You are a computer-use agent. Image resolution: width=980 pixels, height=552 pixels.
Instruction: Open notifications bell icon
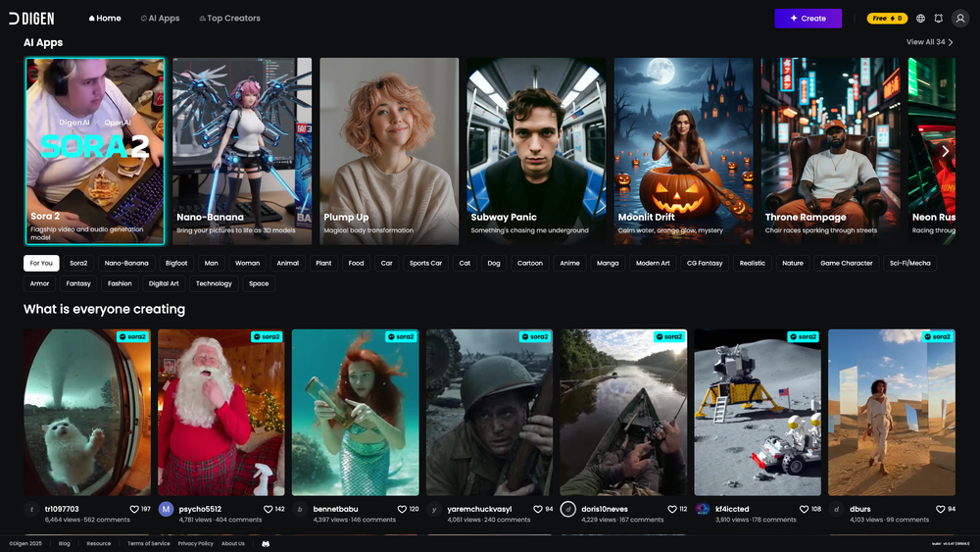point(938,18)
